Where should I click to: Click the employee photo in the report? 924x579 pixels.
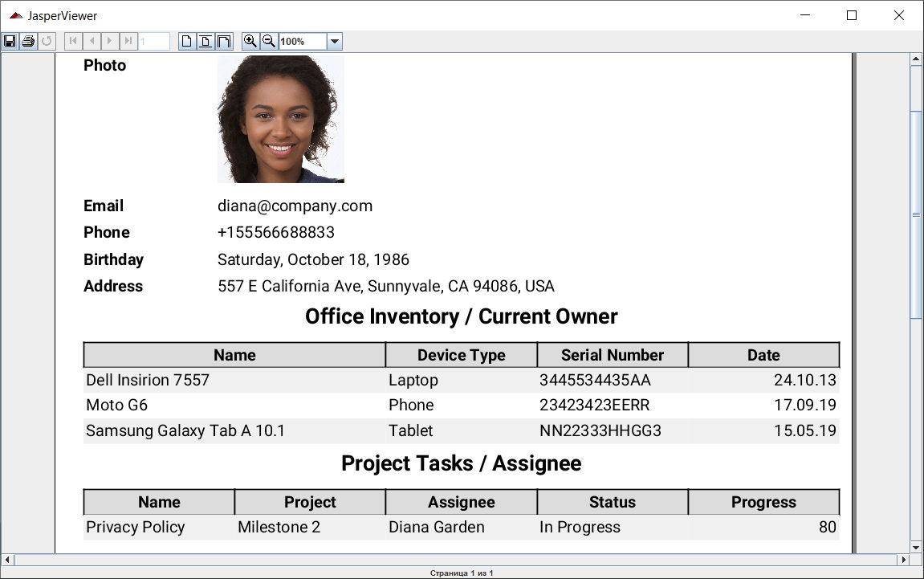[280, 119]
